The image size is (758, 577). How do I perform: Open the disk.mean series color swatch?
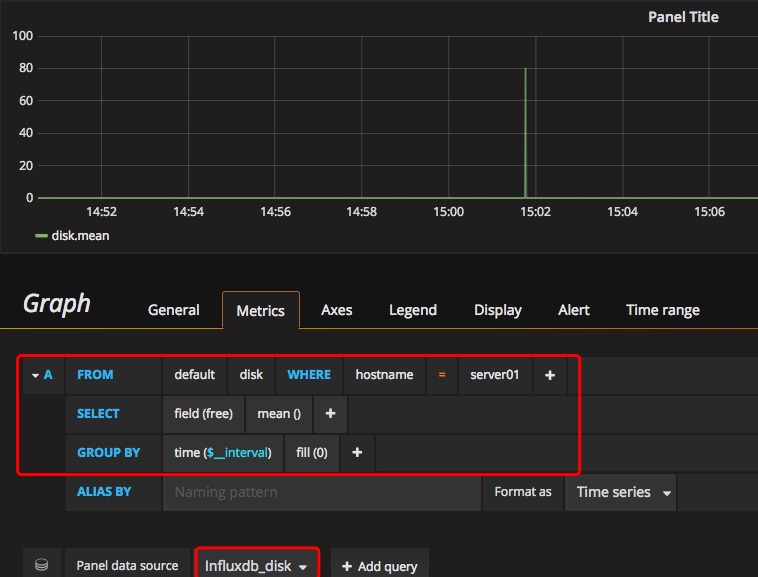click(41, 236)
